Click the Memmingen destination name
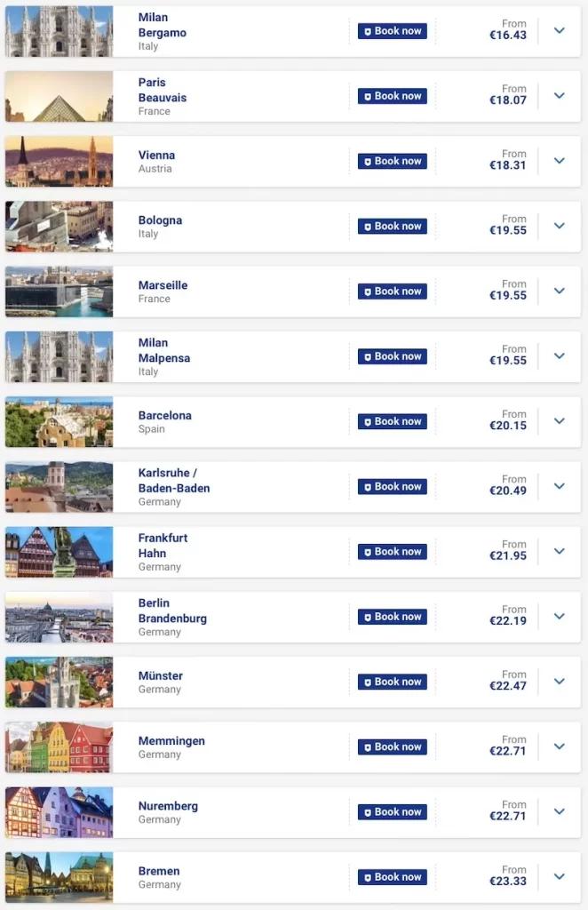Image resolution: width=588 pixels, height=910 pixels. tap(171, 740)
